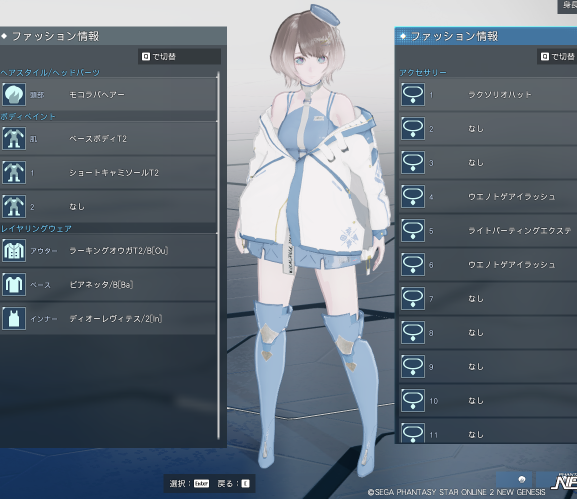Click accessory slot 3 necklace icon
This screenshot has height=499, width=577.
pos(413,162)
